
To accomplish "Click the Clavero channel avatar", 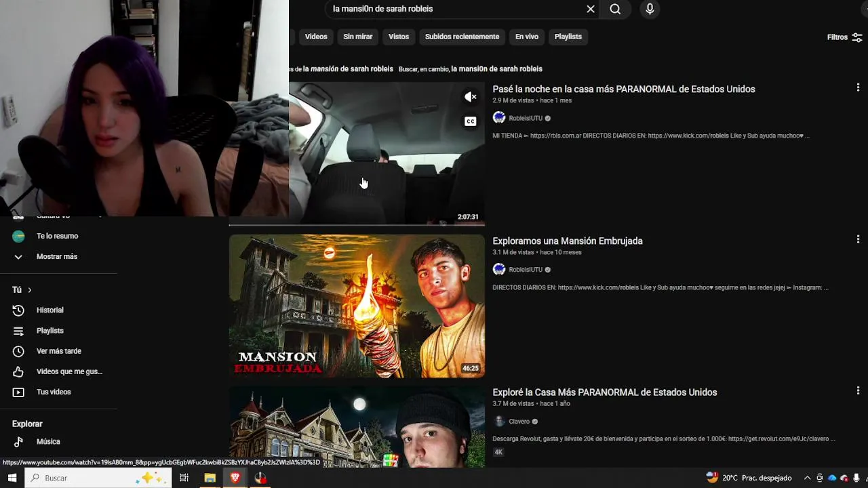I will (499, 421).
